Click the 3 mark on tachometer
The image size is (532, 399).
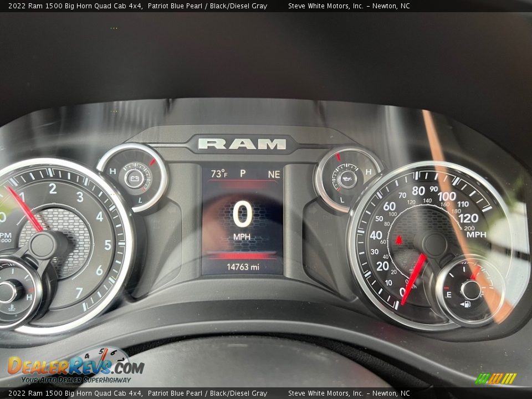pyautogui.click(x=80, y=197)
